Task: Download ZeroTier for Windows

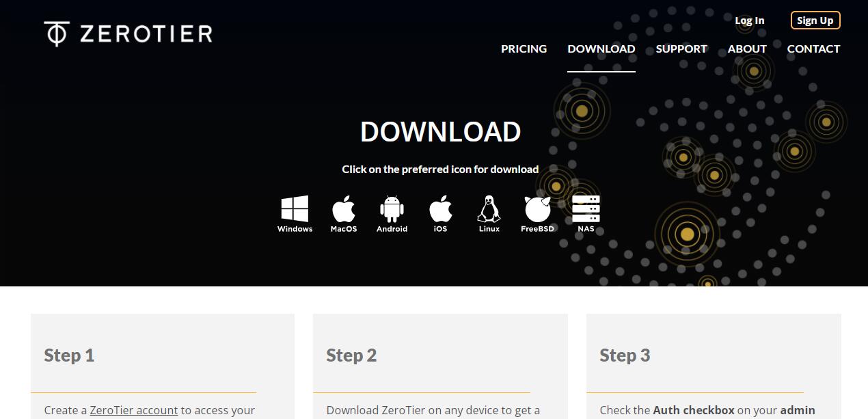Action: (295, 214)
